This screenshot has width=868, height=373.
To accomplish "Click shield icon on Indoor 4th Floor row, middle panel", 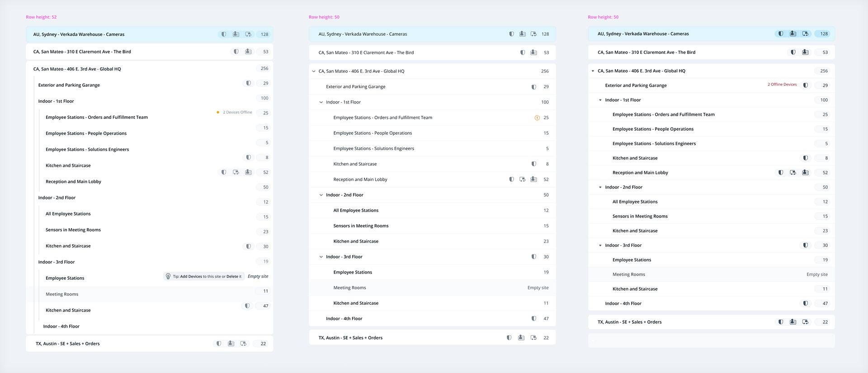I will (534, 319).
